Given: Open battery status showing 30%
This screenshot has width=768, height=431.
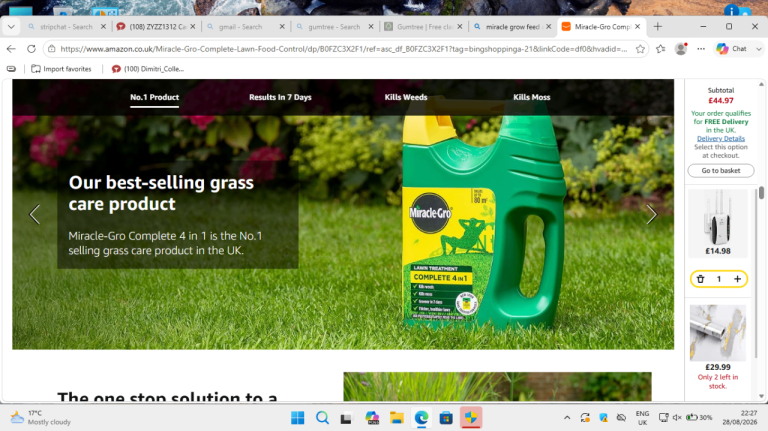Looking at the screenshot, I should click(x=699, y=418).
